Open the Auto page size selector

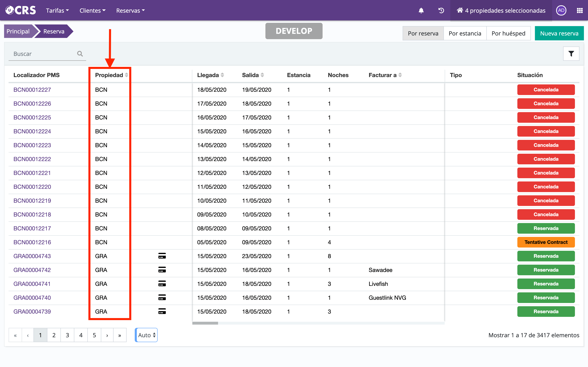click(147, 335)
